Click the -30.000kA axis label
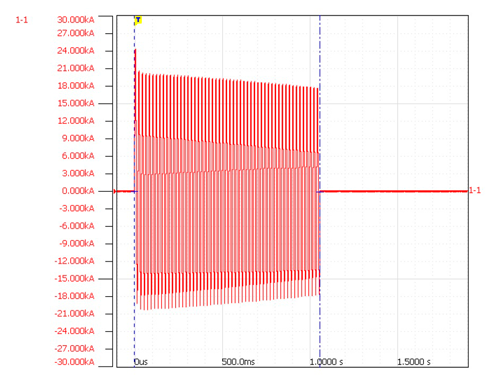500x386 pixels. (x=75, y=362)
